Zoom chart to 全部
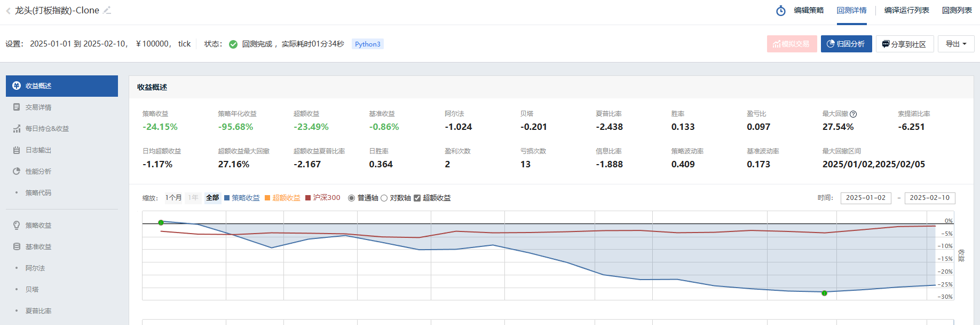 212,198
